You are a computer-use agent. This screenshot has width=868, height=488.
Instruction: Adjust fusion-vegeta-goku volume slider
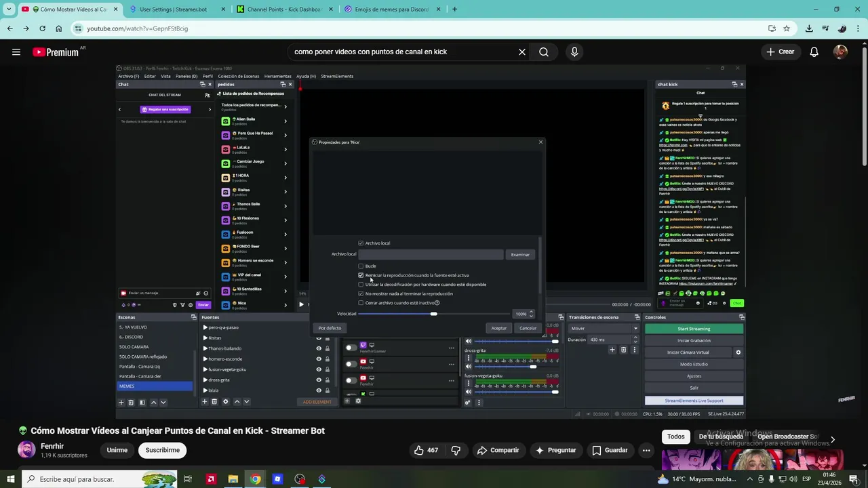(x=517, y=392)
